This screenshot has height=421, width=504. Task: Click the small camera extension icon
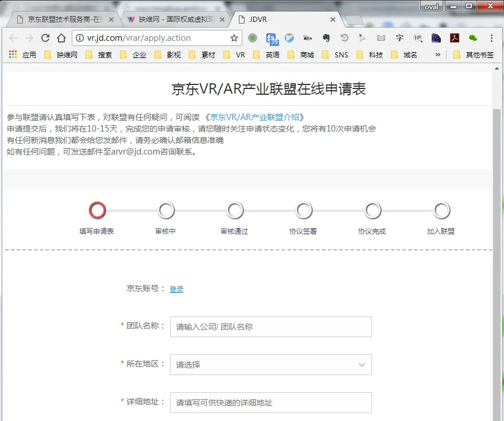click(308, 38)
